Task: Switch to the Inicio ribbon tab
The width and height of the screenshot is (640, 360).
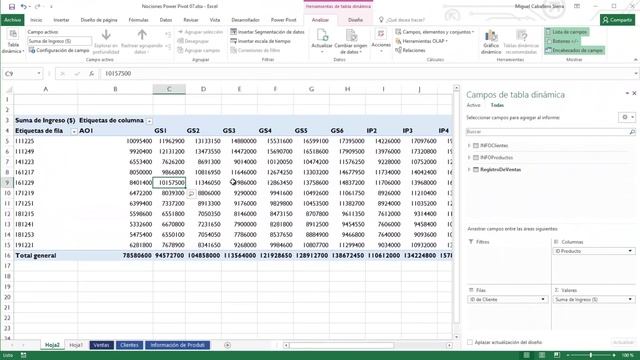Action: (36, 20)
